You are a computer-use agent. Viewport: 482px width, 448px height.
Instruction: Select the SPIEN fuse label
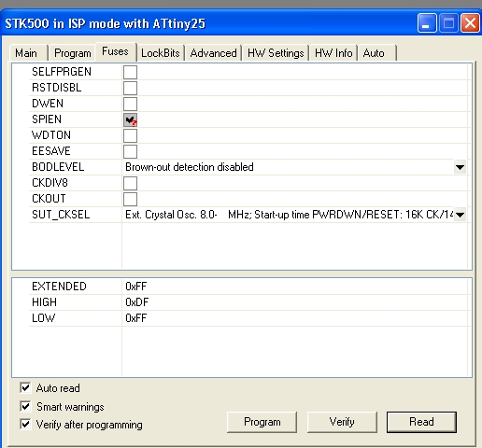click(x=47, y=119)
